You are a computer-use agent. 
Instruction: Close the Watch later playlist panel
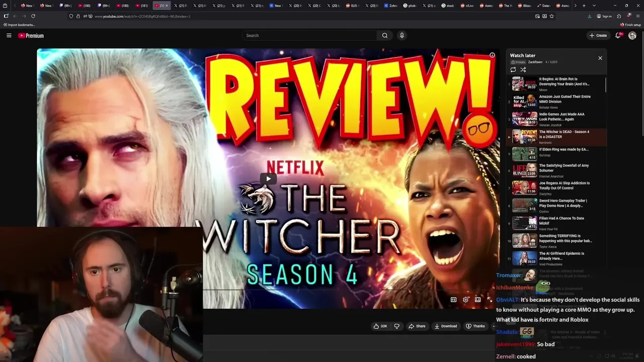600,58
